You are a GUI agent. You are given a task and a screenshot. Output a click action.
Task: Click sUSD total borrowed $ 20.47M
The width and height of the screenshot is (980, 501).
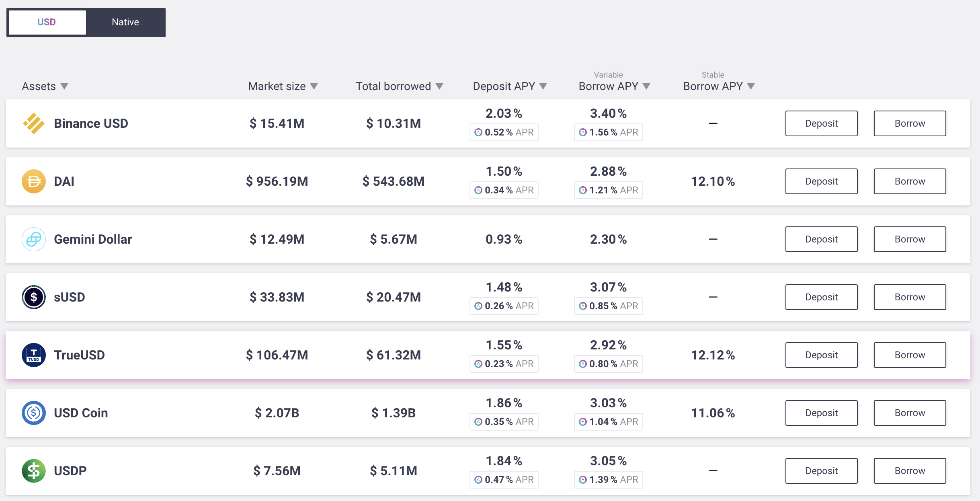[x=394, y=297]
